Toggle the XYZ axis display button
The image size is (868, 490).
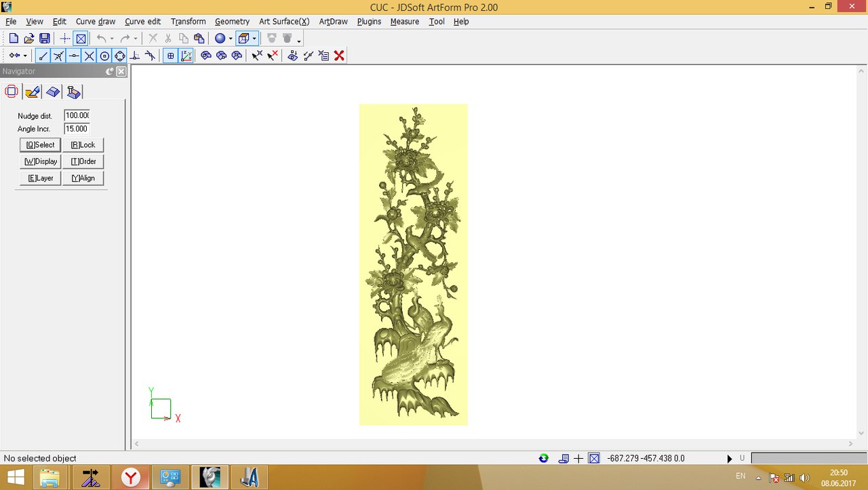186,56
